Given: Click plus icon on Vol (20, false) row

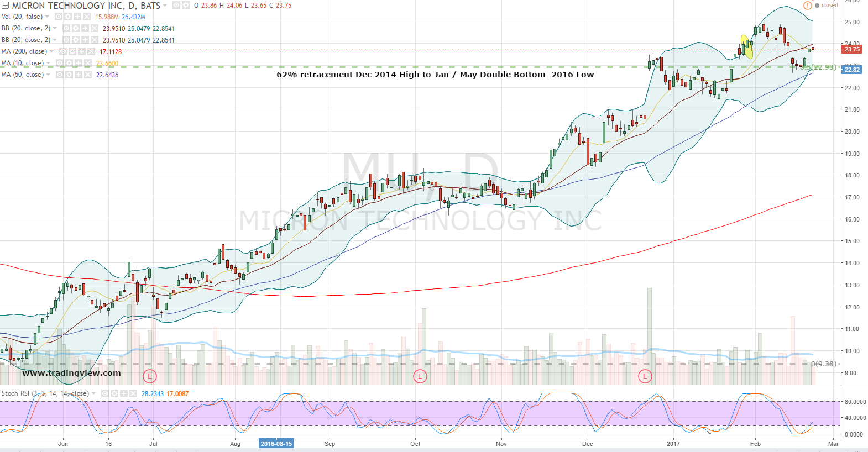Looking at the screenshot, I should (77, 17).
